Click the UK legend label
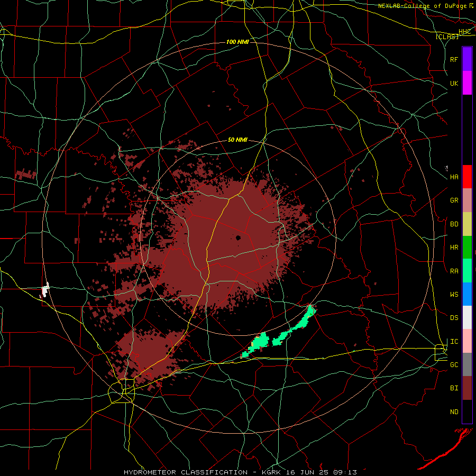Screen dimensions: 476x476 coord(454,83)
